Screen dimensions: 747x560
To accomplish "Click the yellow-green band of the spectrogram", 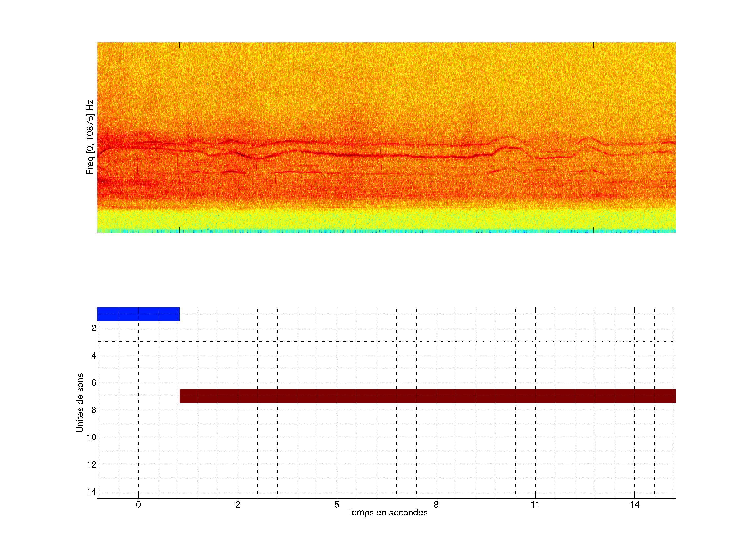I will [x=386, y=219].
